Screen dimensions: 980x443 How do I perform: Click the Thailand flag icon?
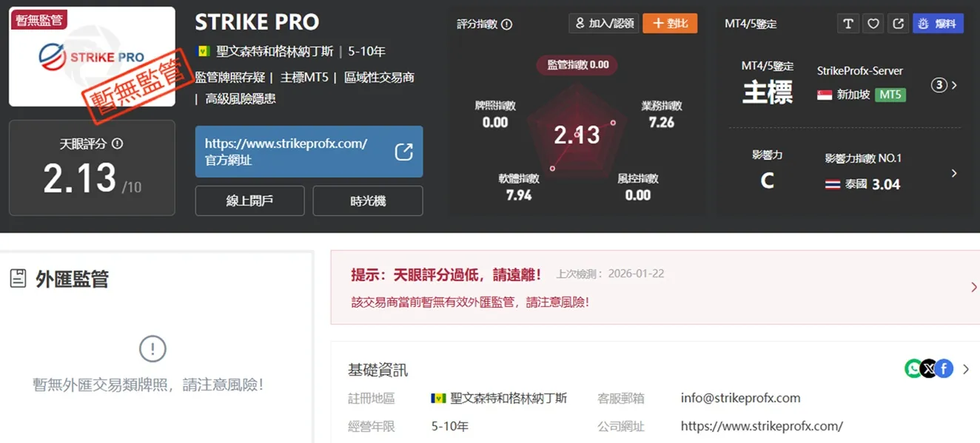[x=833, y=184]
